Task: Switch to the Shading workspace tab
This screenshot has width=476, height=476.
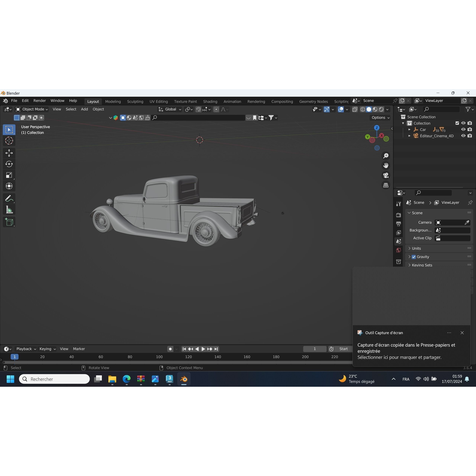Action: tap(210, 101)
